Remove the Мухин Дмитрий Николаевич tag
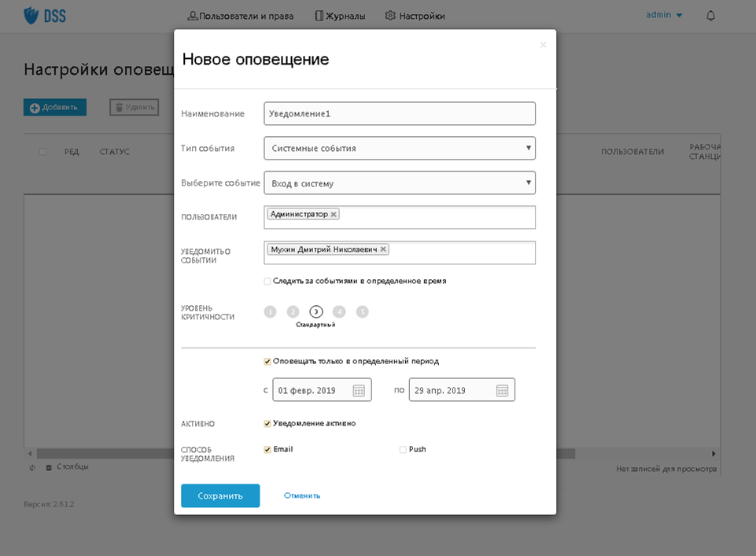The width and height of the screenshot is (756, 556). coord(383,249)
